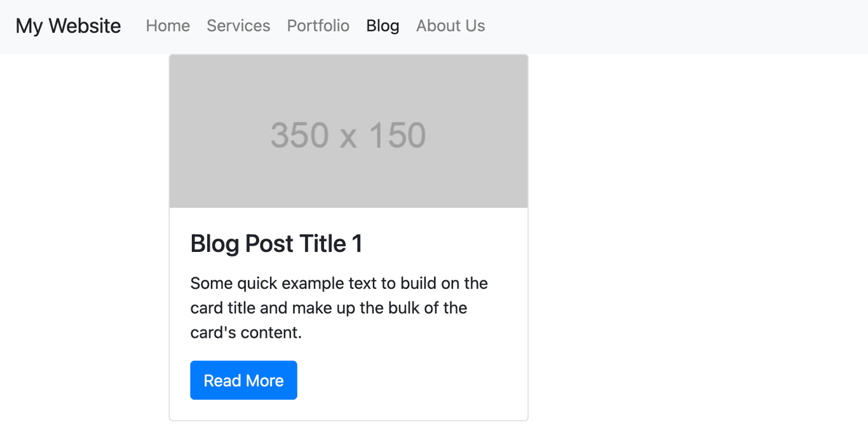Click the card border near the bottom edge
The height and width of the screenshot is (431, 868).
click(348, 418)
